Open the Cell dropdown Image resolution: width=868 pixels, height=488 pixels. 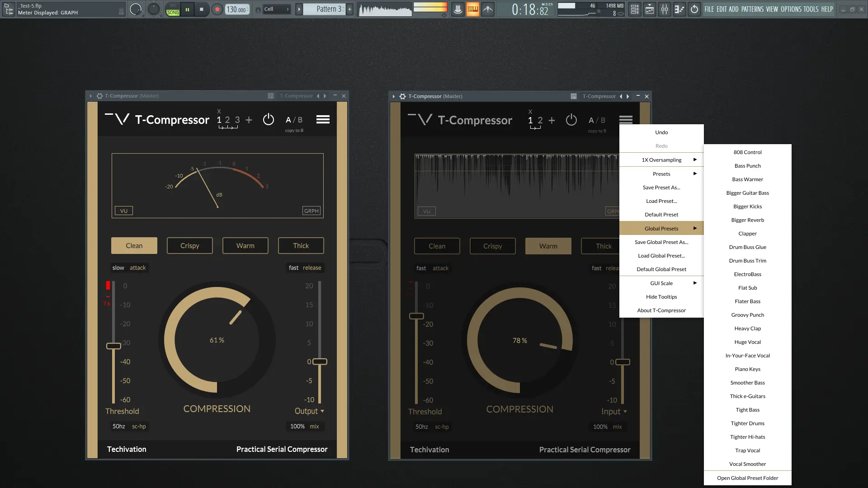click(276, 9)
